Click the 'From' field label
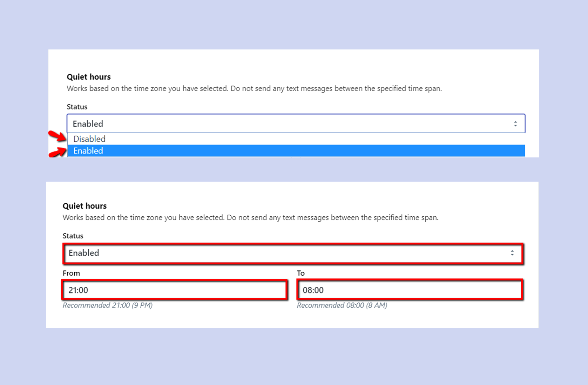The height and width of the screenshot is (385, 588). click(x=71, y=273)
